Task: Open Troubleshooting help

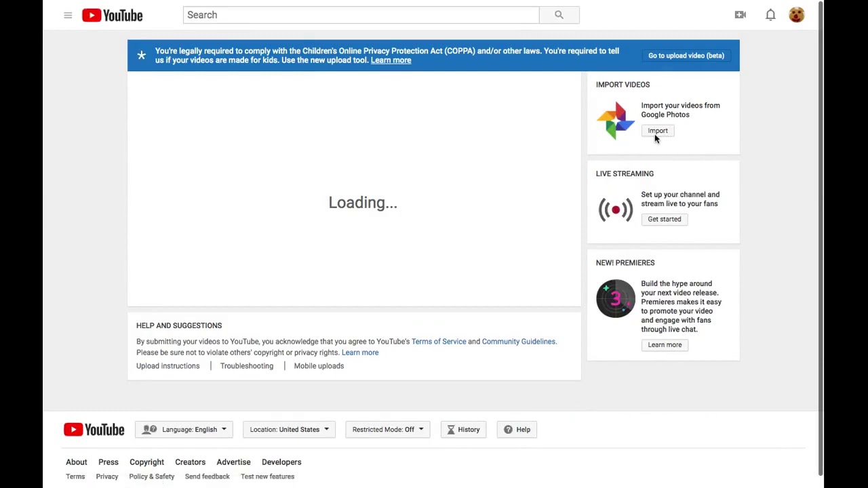Action: [x=247, y=366]
